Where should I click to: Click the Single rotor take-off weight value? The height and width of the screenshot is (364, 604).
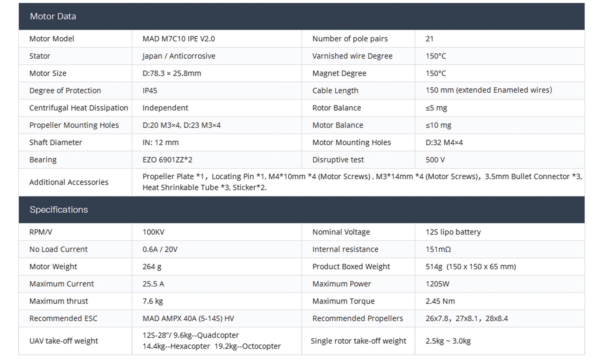(x=448, y=341)
